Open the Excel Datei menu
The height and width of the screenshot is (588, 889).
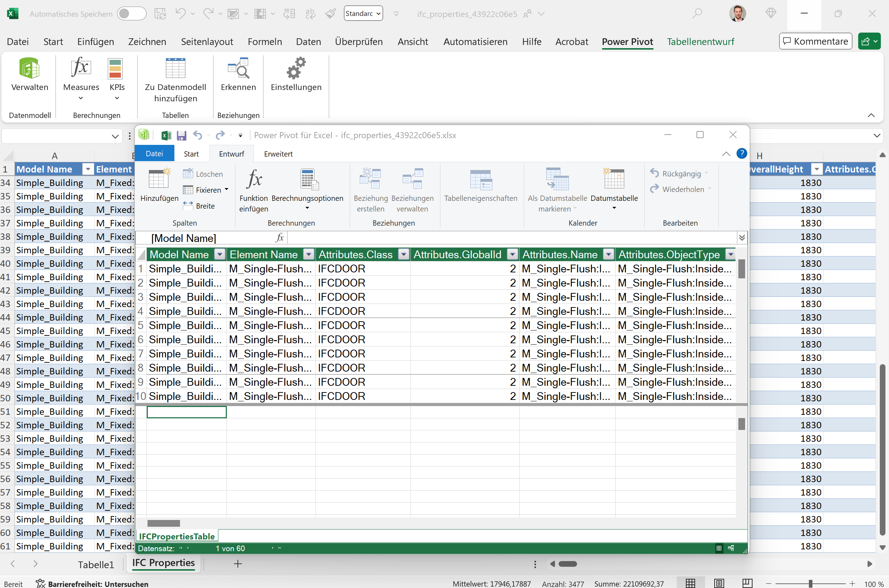click(x=18, y=42)
